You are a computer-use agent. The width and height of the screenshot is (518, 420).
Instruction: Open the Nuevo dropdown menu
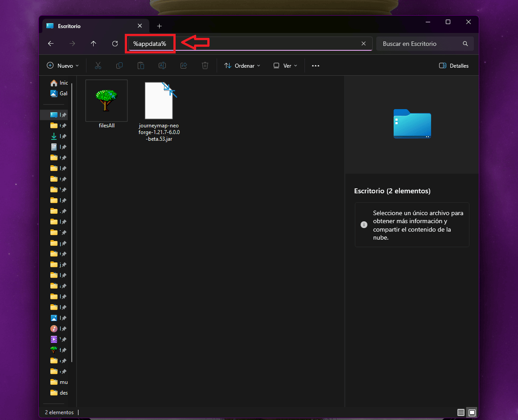[63, 65]
